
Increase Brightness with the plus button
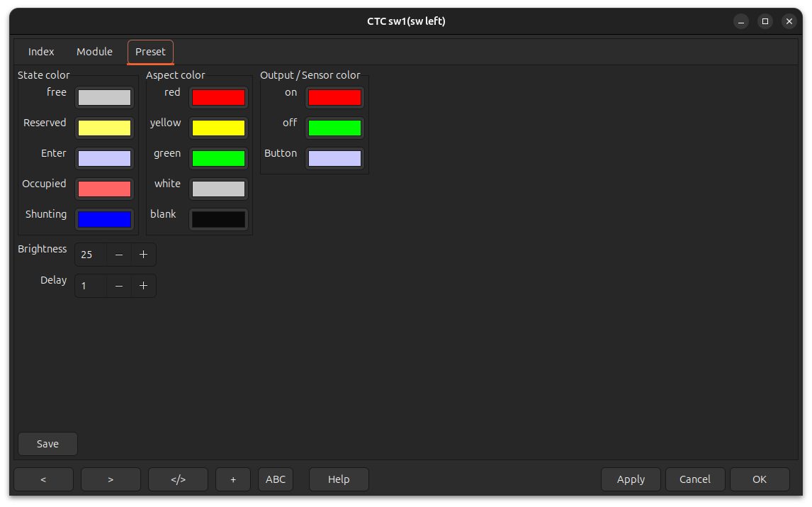pos(143,255)
